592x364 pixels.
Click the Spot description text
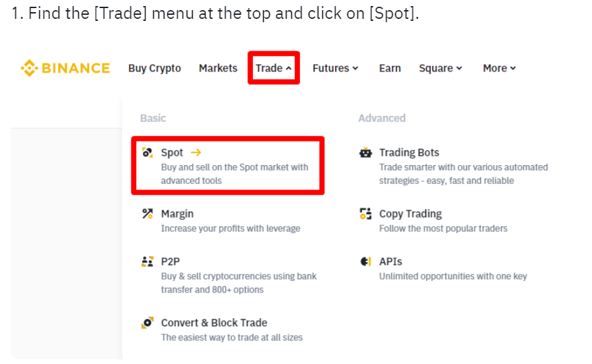tap(235, 174)
